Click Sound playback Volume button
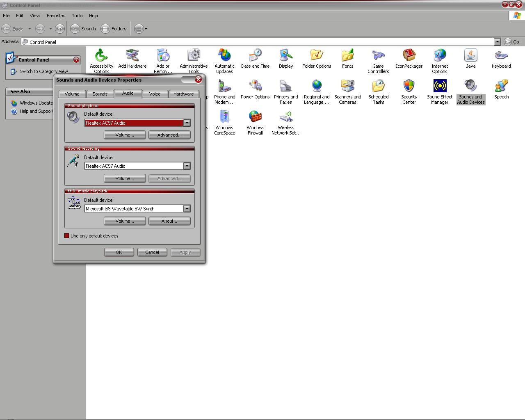The image size is (525, 420). click(125, 135)
